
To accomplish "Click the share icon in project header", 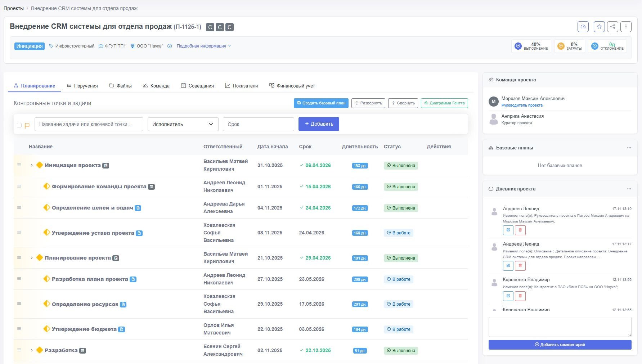I will click(612, 27).
